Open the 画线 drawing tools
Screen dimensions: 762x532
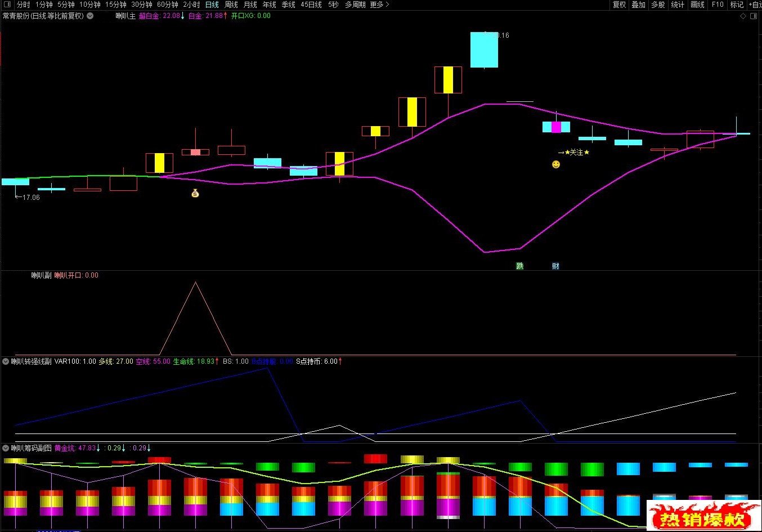[x=697, y=5]
